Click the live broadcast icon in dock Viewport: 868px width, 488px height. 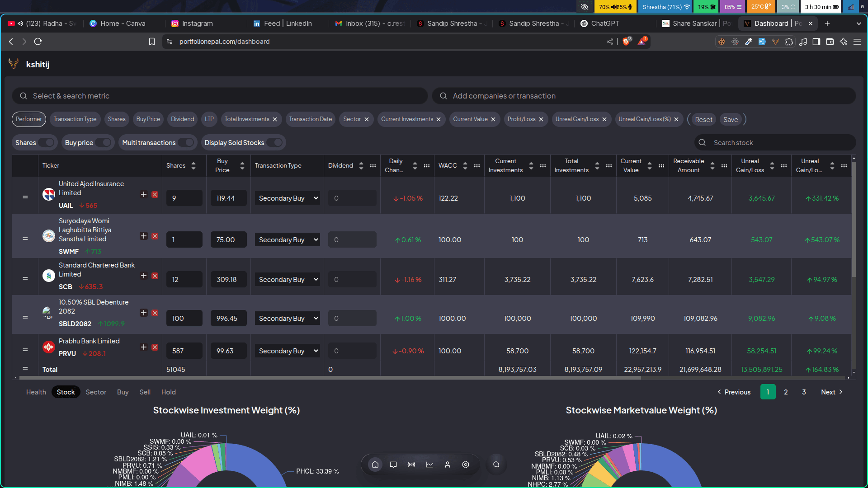coord(411,465)
